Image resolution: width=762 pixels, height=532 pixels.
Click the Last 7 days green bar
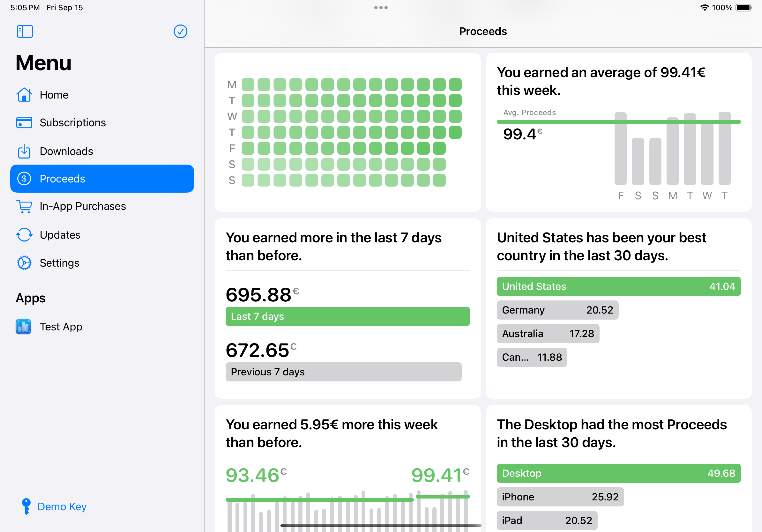click(347, 316)
